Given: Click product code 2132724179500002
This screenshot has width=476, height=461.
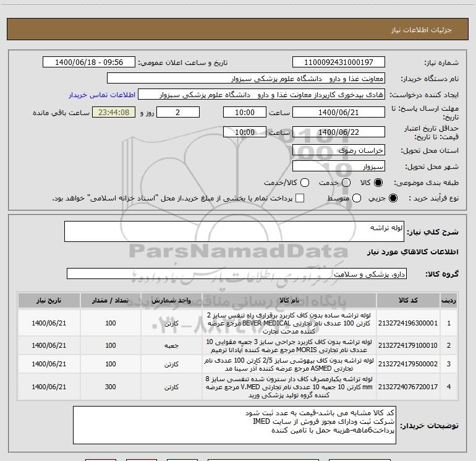Looking at the screenshot, I should [x=408, y=364].
